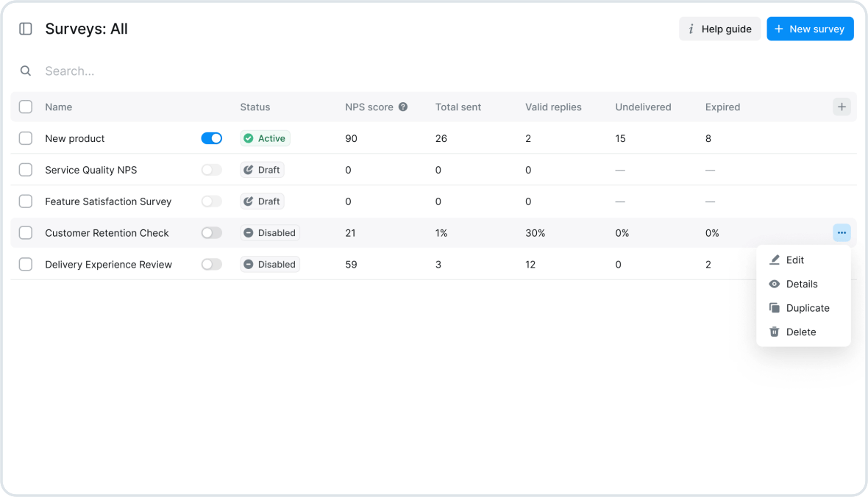The width and height of the screenshot is (868, 497).
Task: Choose Delete from the context menu
Action: (x=803, y=332)
